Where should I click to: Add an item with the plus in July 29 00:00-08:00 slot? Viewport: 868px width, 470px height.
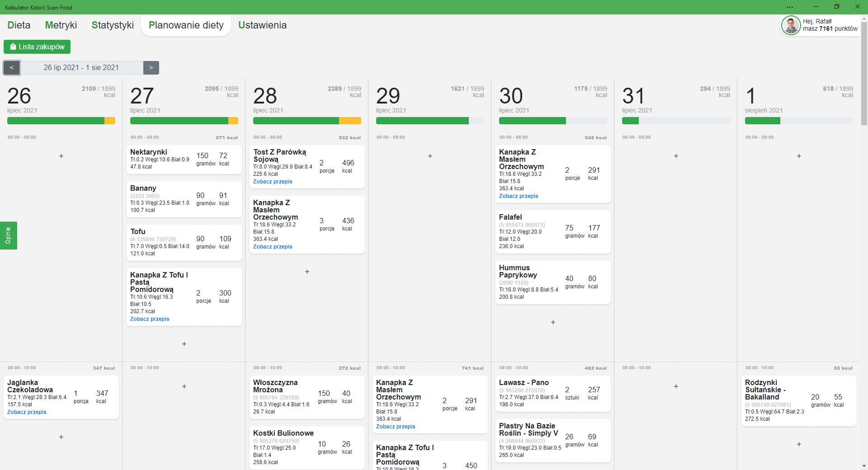[x=430, y=156]
